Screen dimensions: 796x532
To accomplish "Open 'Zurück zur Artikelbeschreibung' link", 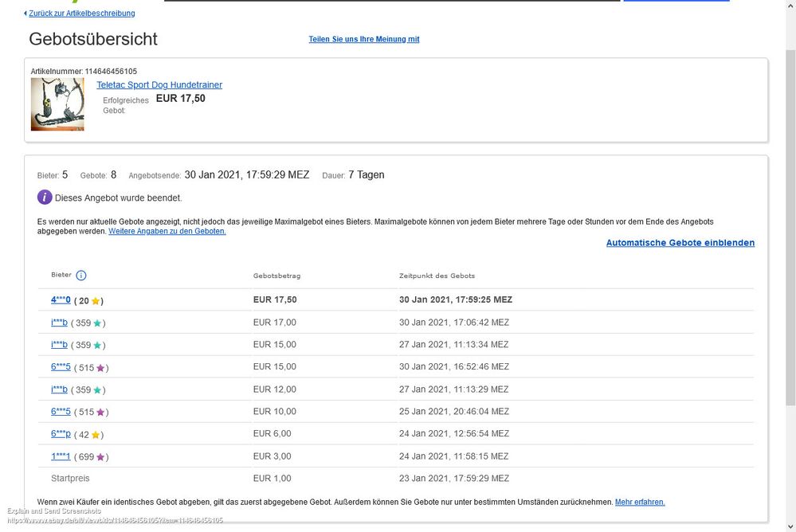I will pos(82,14).
